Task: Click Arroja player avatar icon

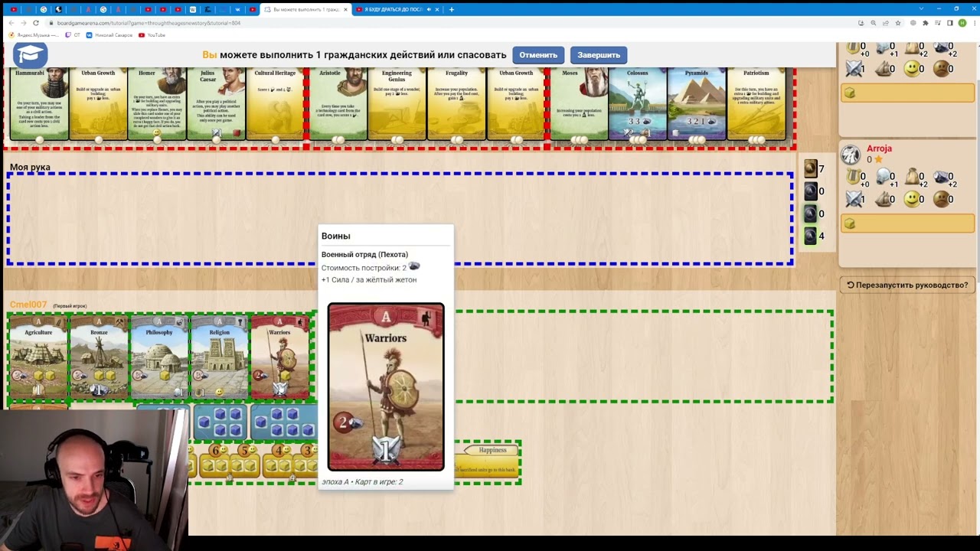Action: (x=851, y=155)
